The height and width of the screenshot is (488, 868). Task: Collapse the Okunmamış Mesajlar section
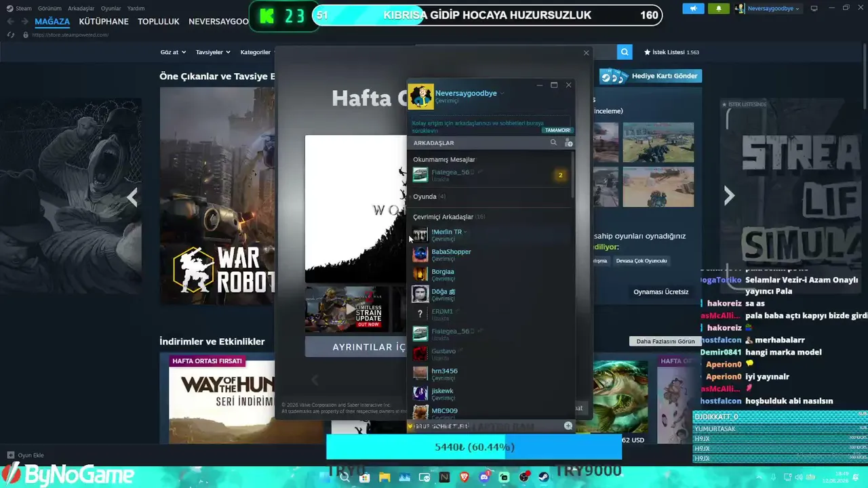[x=444, y=159]
